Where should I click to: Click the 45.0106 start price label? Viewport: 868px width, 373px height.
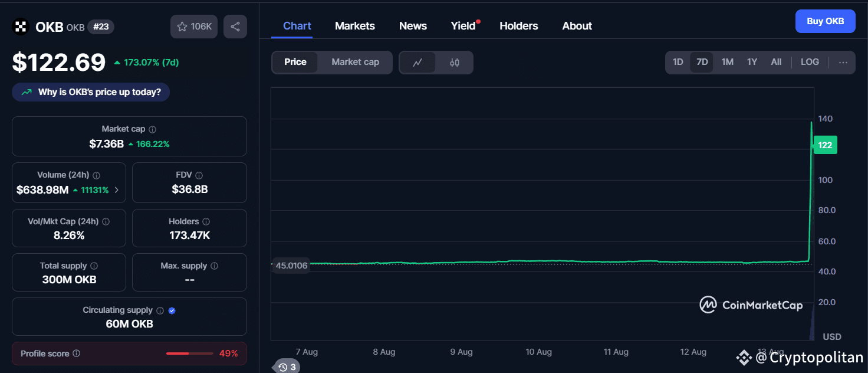(292, 266)
